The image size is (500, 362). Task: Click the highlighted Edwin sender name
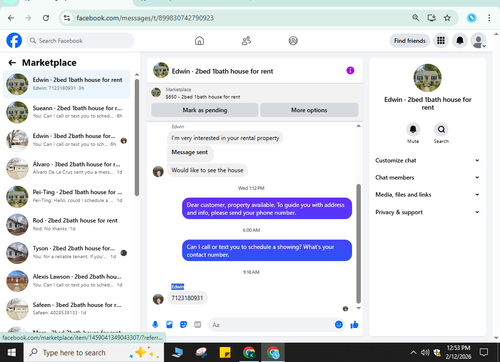177,287
